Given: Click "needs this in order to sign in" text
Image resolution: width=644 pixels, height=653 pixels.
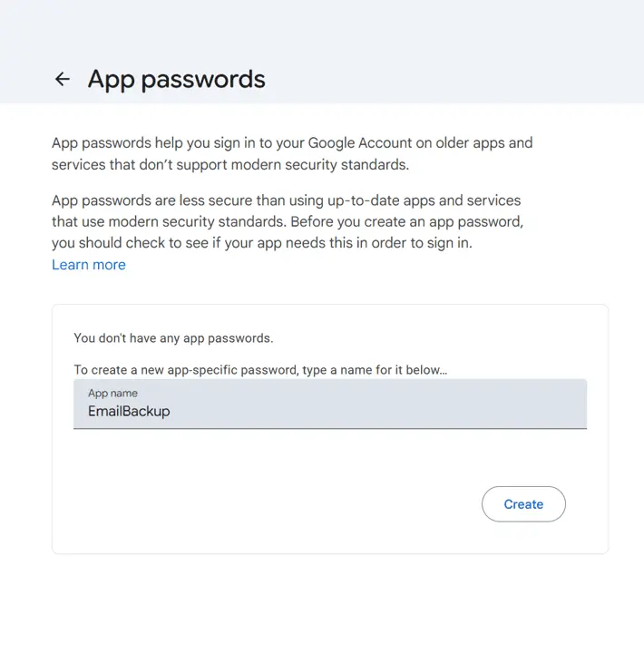Looking at the screenshot, I should [x=379, y=243].
